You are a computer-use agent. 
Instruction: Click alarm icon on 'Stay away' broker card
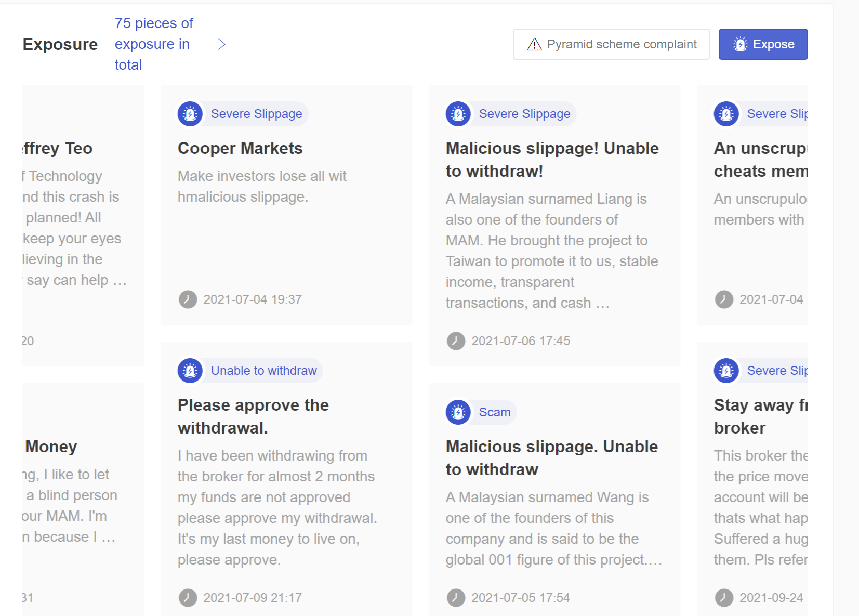[x=726, y=371]
